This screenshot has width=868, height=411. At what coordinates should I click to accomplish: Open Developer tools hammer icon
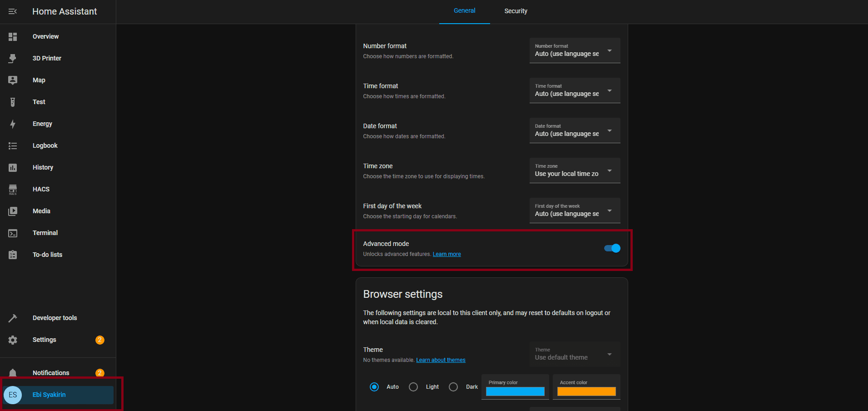tap(13, 318)
